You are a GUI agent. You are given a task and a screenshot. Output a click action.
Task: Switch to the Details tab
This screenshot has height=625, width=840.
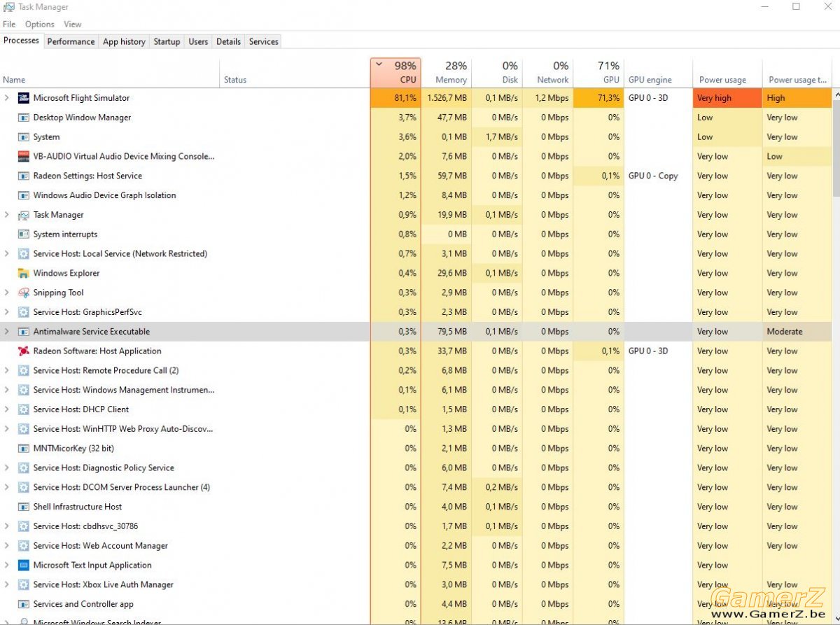tap(228, 41)
